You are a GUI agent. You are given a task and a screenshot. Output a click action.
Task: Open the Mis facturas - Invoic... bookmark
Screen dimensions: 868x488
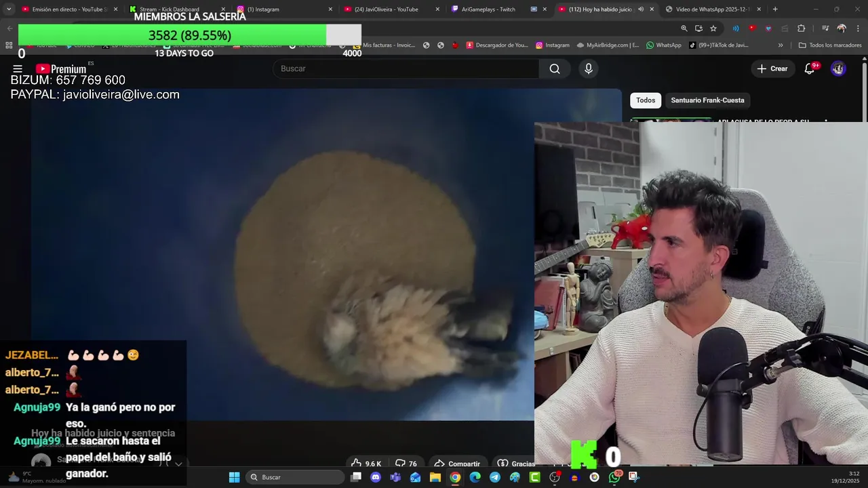tap(384, 45)
